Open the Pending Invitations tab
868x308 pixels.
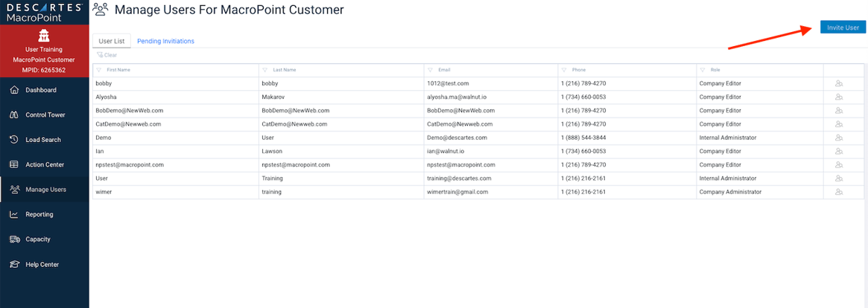tap(165, 41)
